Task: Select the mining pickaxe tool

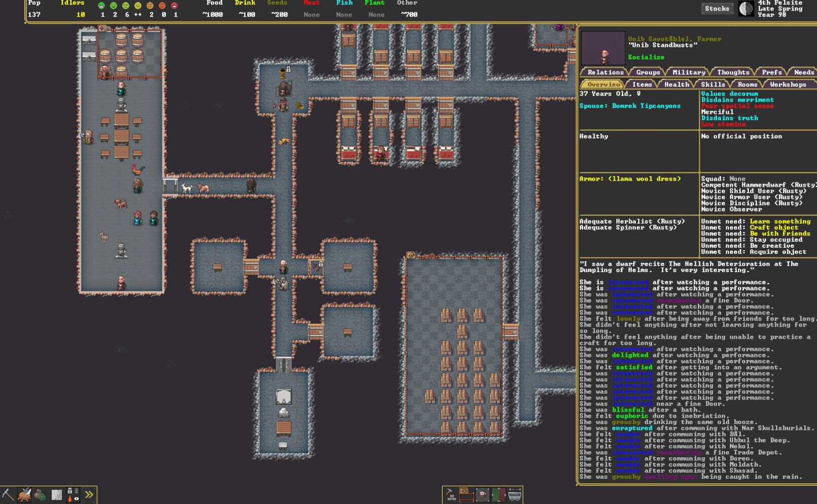Action: click(x=8, y=495)
